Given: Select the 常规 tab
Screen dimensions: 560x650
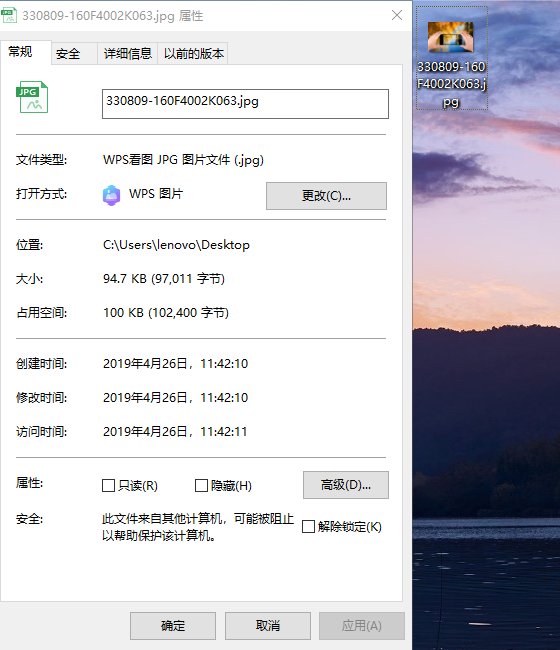Looking at the screenshot, I should coord(26,52).
